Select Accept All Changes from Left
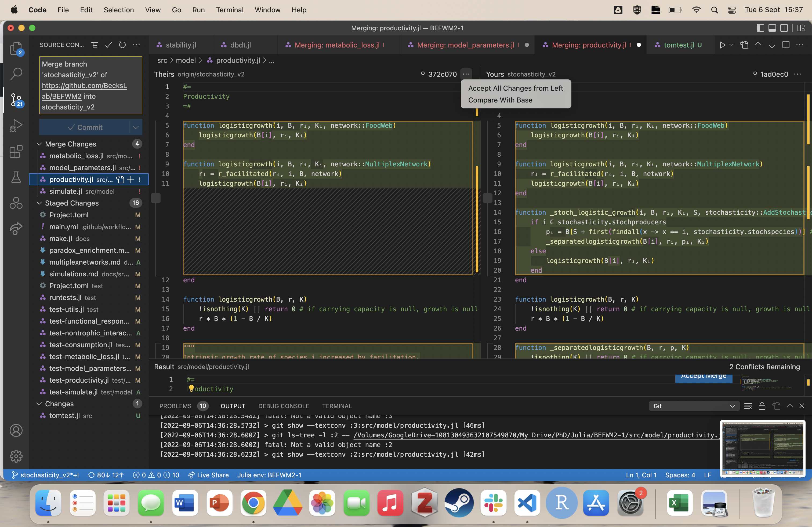Image resolution: width=812 pixels, height=527 pixels. tap(516, 88)
